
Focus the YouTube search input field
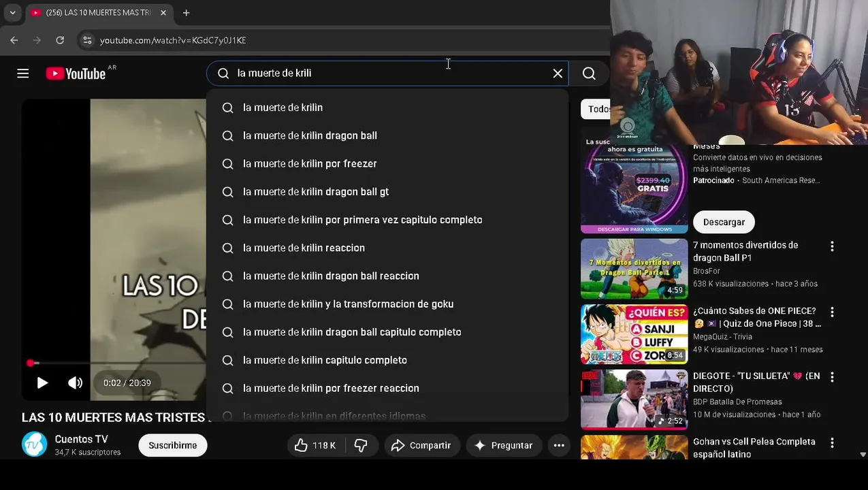point(388,73)
